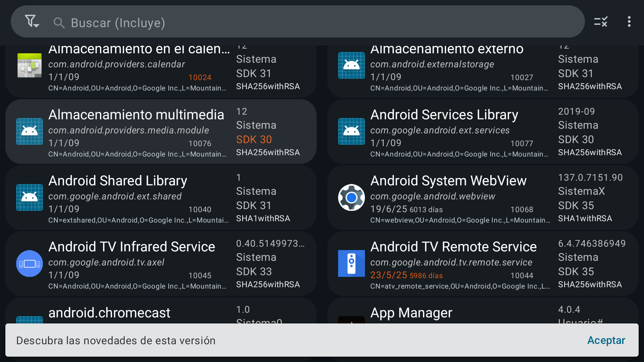Click the magnifier search icon
Viewport: 644px width, 362px height.
(x=59, y=23)
